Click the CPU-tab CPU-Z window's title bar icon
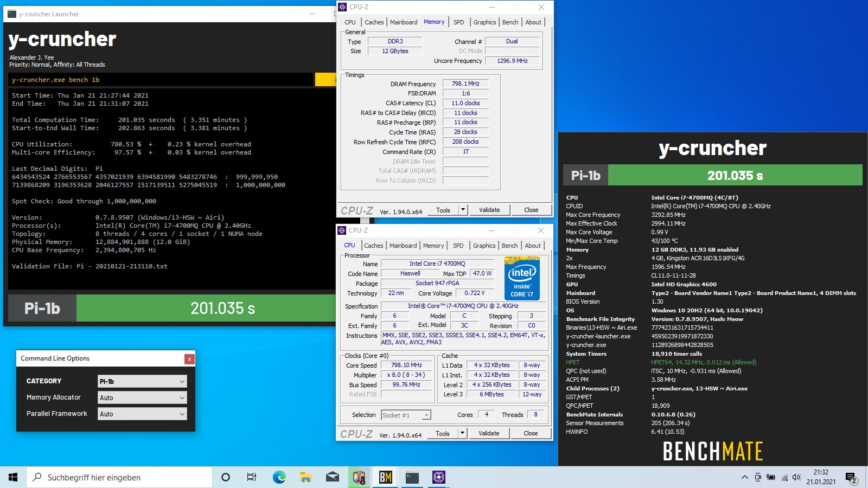The image size is (868, 488). pyautogui.click(x=342, y=230)
